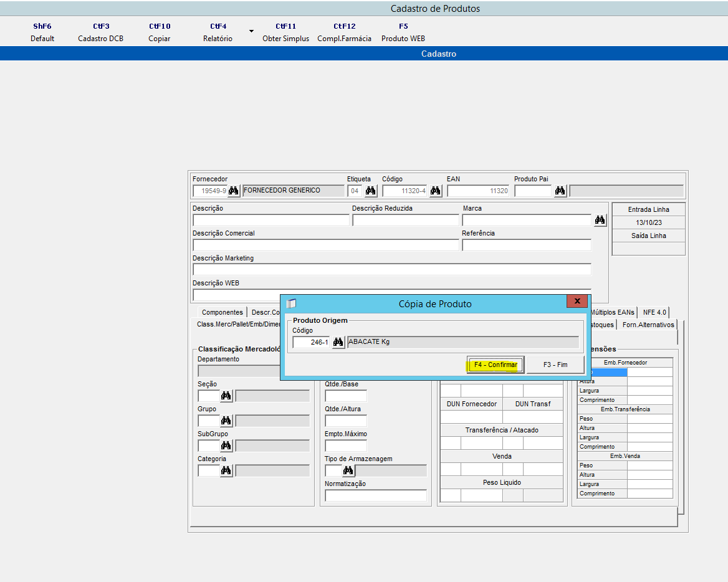Screen dimensions: 728x582
Task: Open the Fornecedor search binoculars icon
Action: [x=233, y=191]
